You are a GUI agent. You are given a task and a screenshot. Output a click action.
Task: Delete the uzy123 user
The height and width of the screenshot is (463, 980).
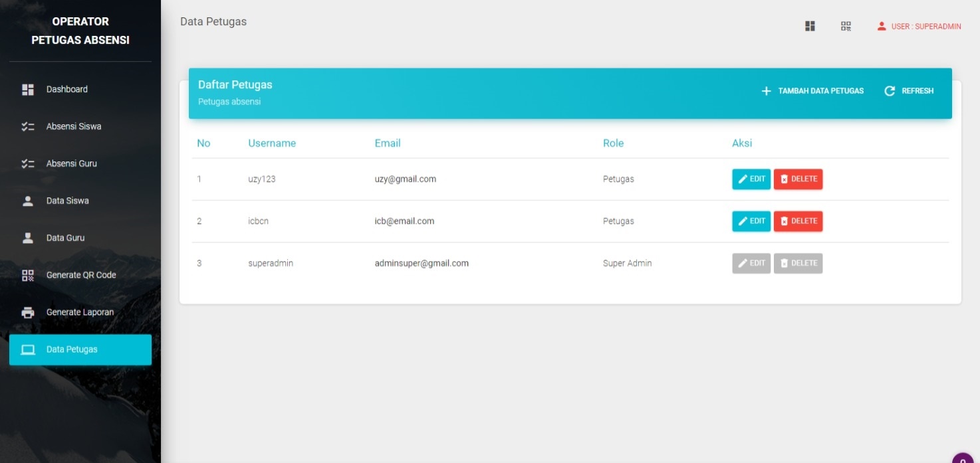(798, 179)
